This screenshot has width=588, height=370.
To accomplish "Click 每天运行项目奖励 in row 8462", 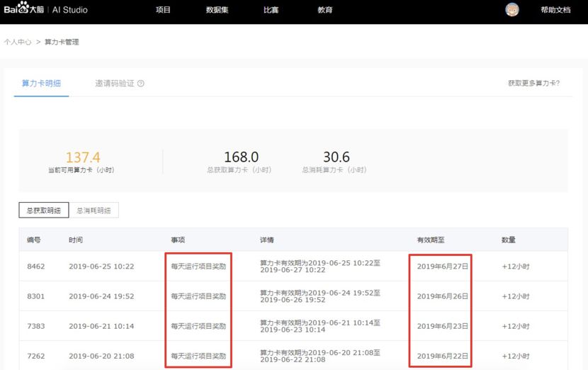I will point(199,267).
